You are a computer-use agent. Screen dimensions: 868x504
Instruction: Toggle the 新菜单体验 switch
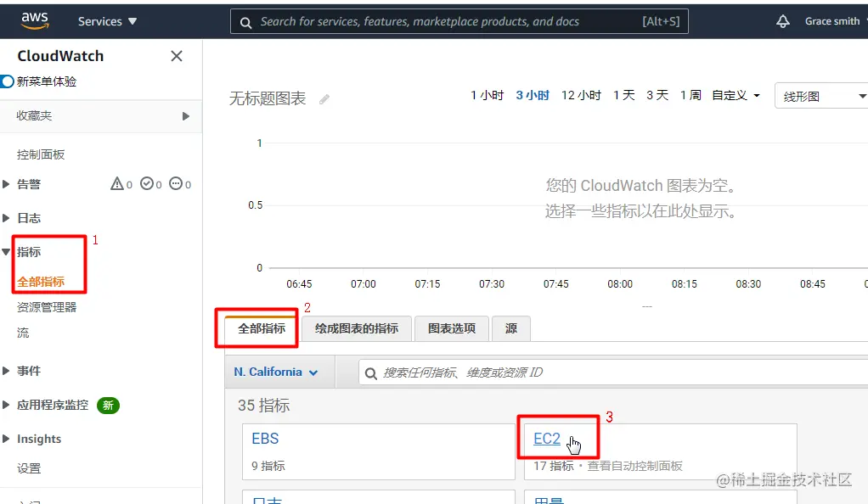[7, 81]
